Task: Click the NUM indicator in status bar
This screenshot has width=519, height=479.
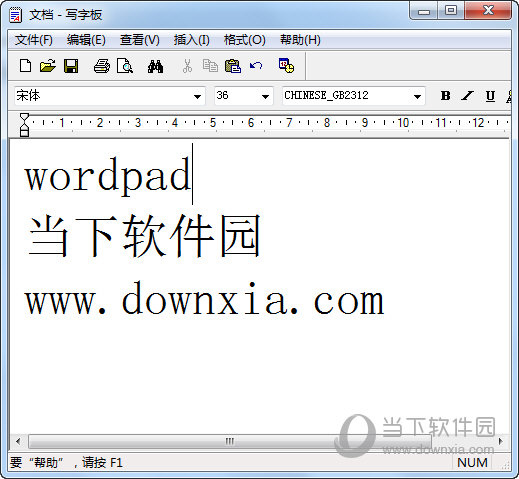Action: (x=472, y=463)
